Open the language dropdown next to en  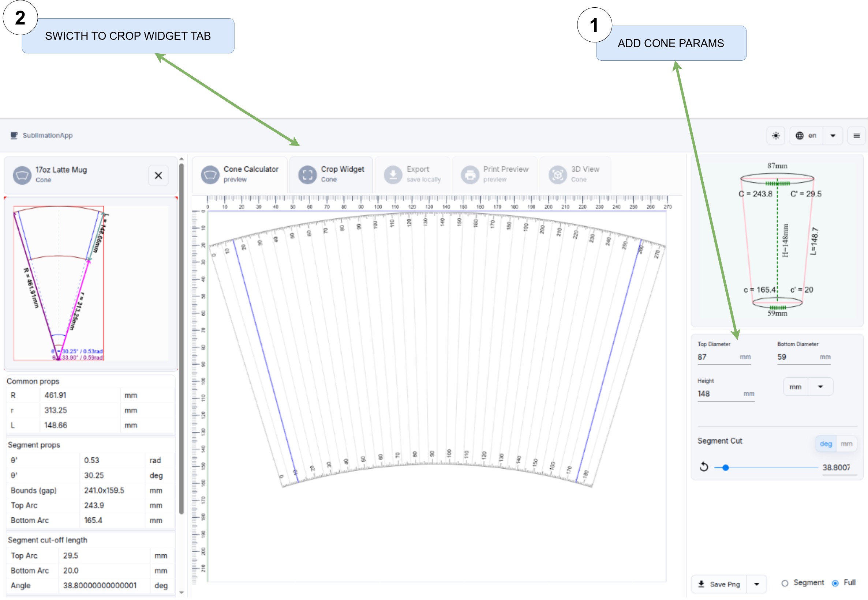click(832, 136)
